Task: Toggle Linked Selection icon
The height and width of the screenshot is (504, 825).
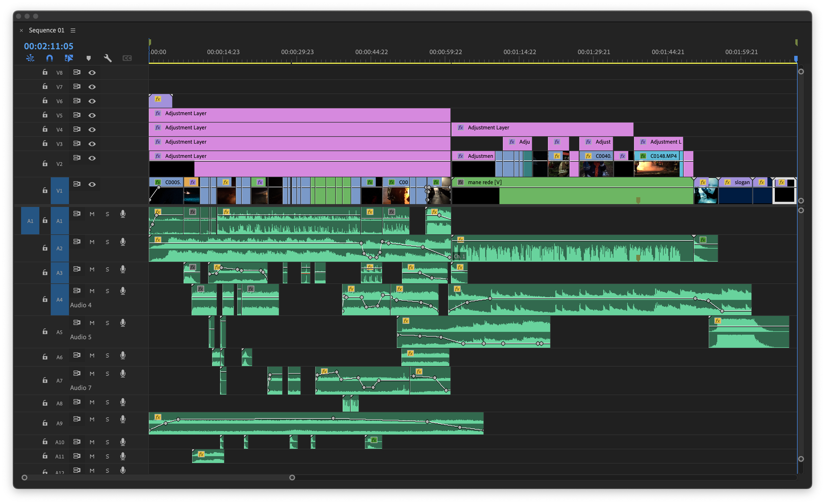Action: point(69,58)
